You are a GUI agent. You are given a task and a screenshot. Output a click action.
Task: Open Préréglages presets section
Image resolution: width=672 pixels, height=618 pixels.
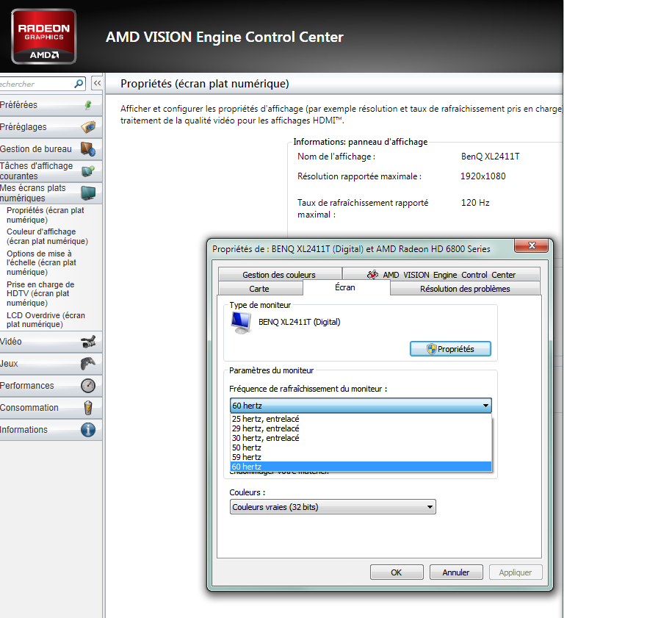tap(87, 127)
